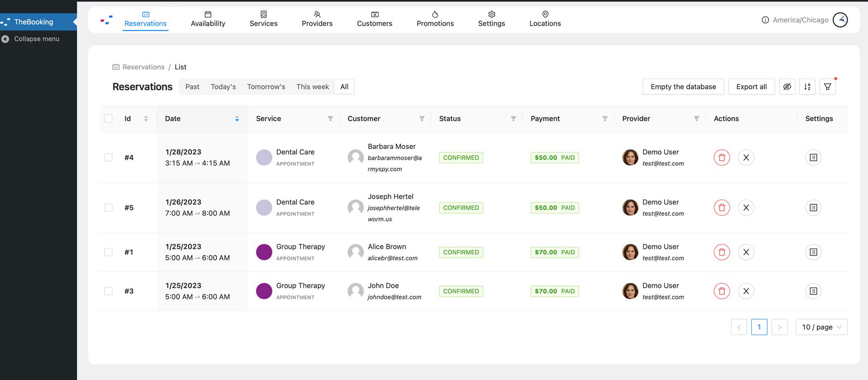Check the select-all checkbox in the table header

click(x=108, y=119)
